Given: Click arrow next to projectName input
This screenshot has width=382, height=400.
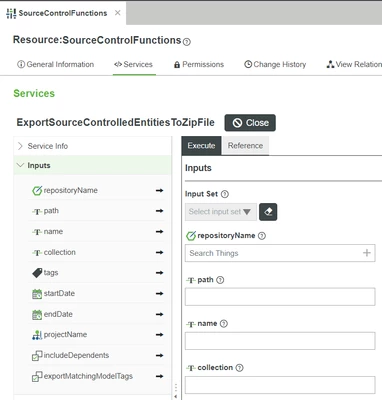Looking at the screenshot, I should [159, 335].
